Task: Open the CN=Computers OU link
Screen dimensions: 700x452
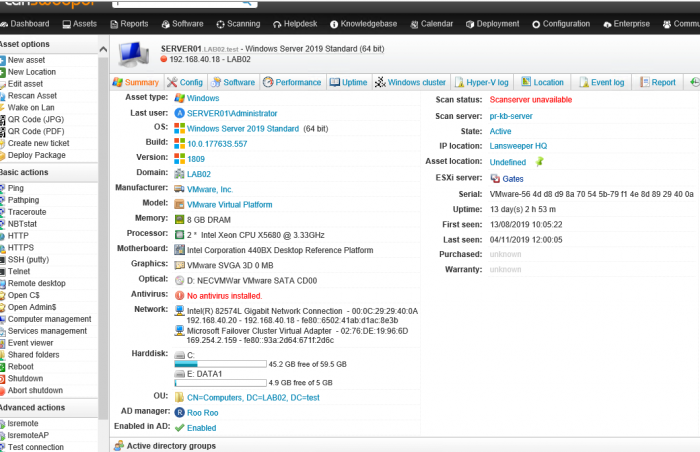Action: point(253,398)
